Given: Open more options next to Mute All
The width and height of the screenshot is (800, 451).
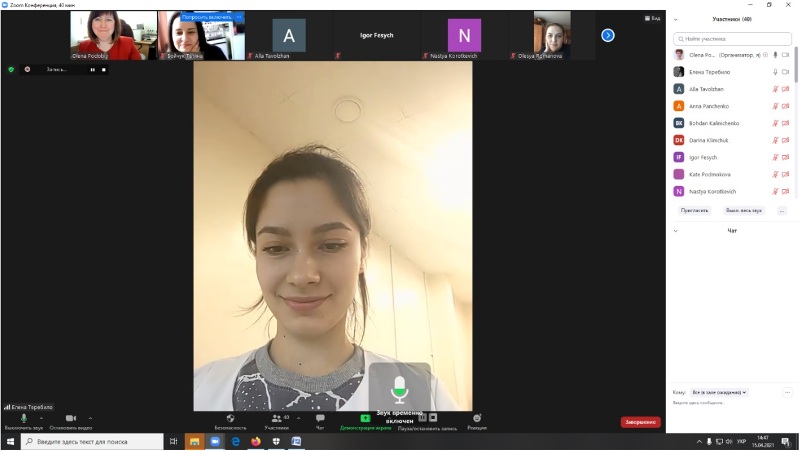Looking at the screenshot, I should (x=782, y=211).
